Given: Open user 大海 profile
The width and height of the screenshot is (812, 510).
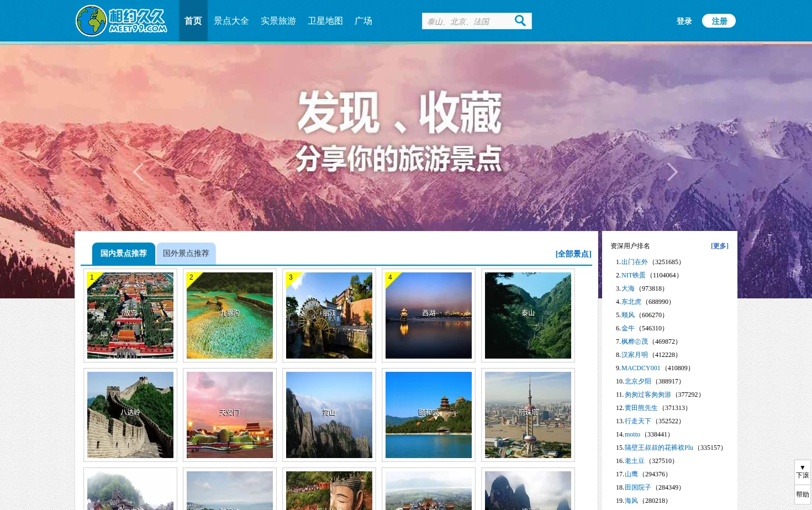Looking at the screenshot, I should (628, 288).
